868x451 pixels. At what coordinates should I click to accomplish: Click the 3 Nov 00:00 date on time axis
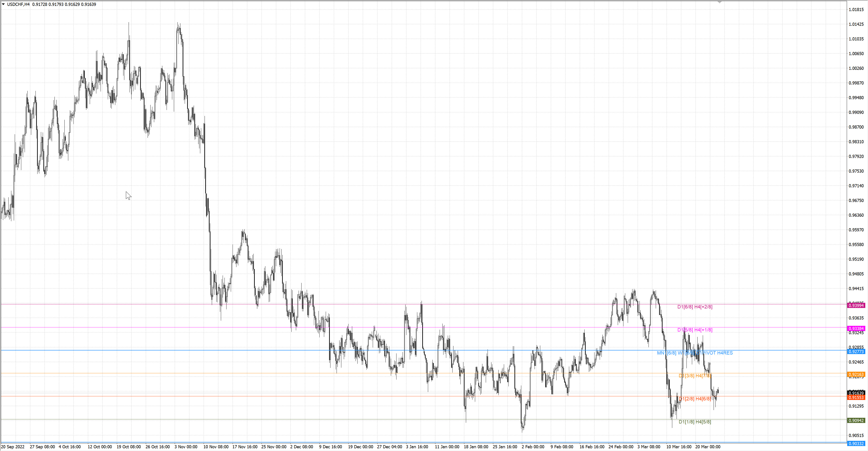pyautogui.click(x=186, y=447)
